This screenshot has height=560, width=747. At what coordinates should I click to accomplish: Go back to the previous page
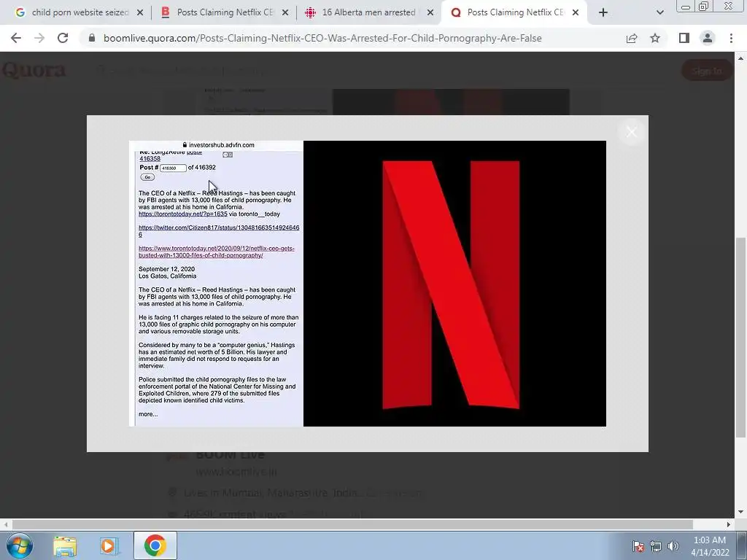(16, 38)
